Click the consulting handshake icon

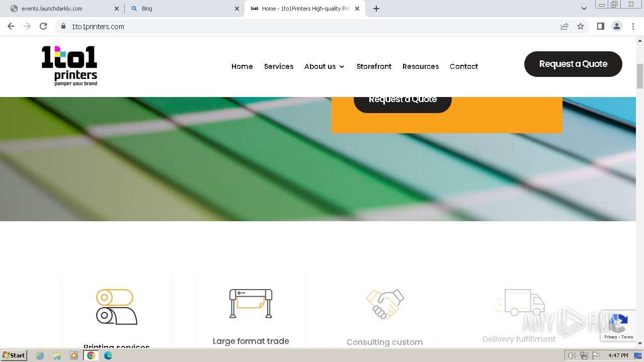tap(385, 304)
